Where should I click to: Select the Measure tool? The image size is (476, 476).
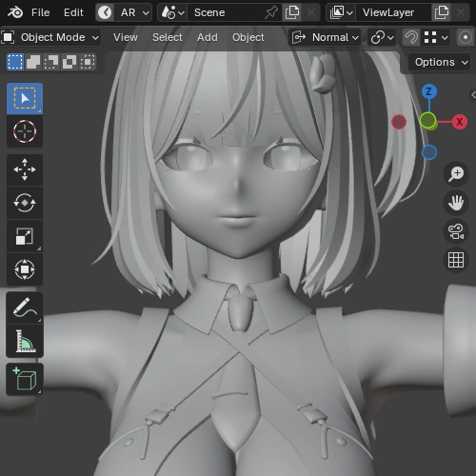(x=25, y=341)
